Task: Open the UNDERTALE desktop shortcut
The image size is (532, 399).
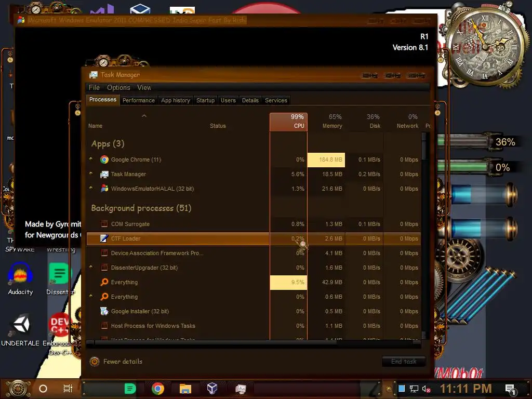Action: click(x=20, y=330)
